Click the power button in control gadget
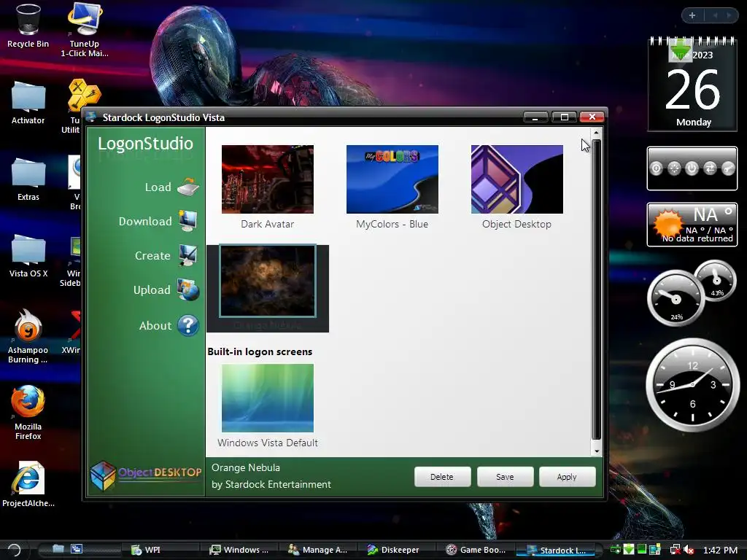This screenshot has width=747, height=560. [x=692, y=168]
